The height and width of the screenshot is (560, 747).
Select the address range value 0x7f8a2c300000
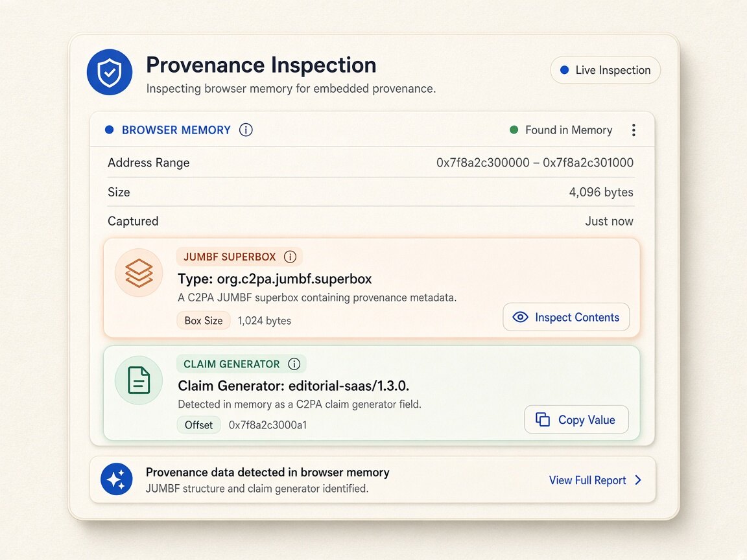click(x=482, y=163)
